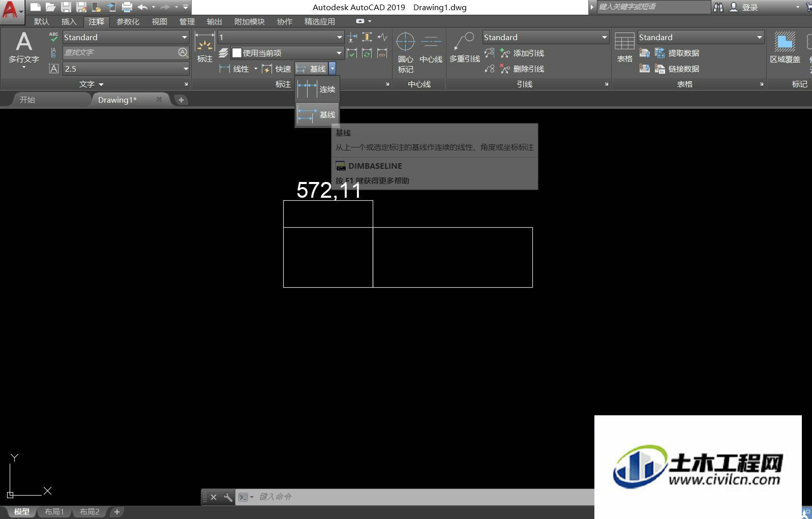Viewport: 812px width, 519px height.
Task: Choose Continue (连续) from the dimension flyout
Action: coord(317,89)
